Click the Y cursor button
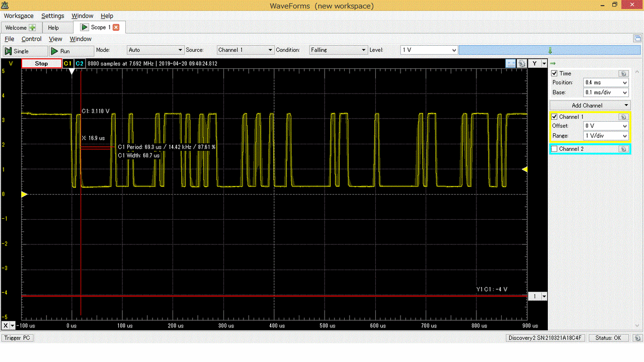644x362 pixels. pyautogui.click(x=534, y=63)
